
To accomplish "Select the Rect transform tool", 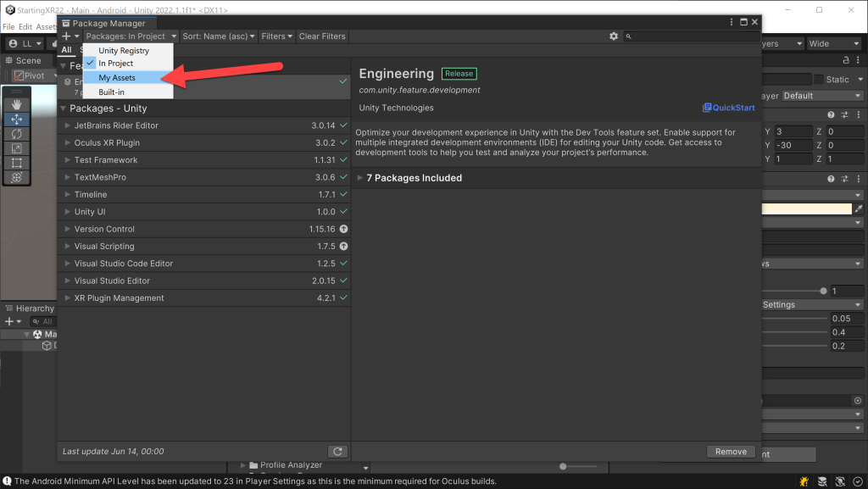I will (x=17, y=164).
